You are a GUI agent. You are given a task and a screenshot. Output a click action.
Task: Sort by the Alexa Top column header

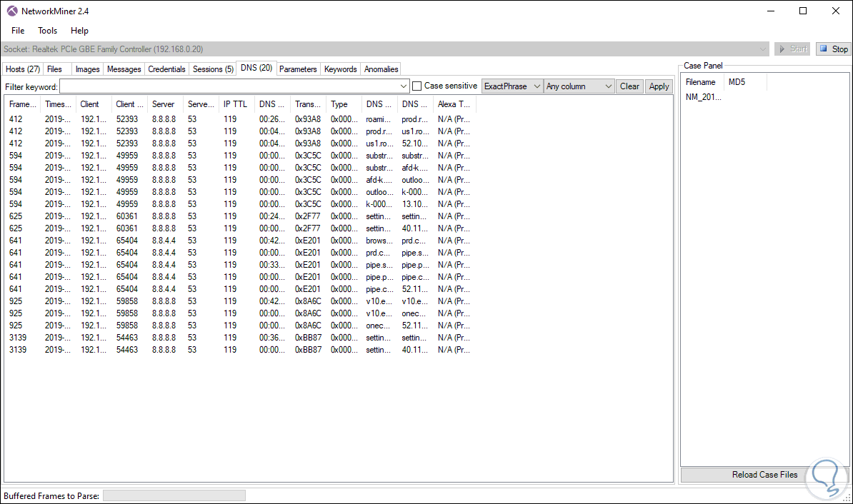(x=454, y=104)
